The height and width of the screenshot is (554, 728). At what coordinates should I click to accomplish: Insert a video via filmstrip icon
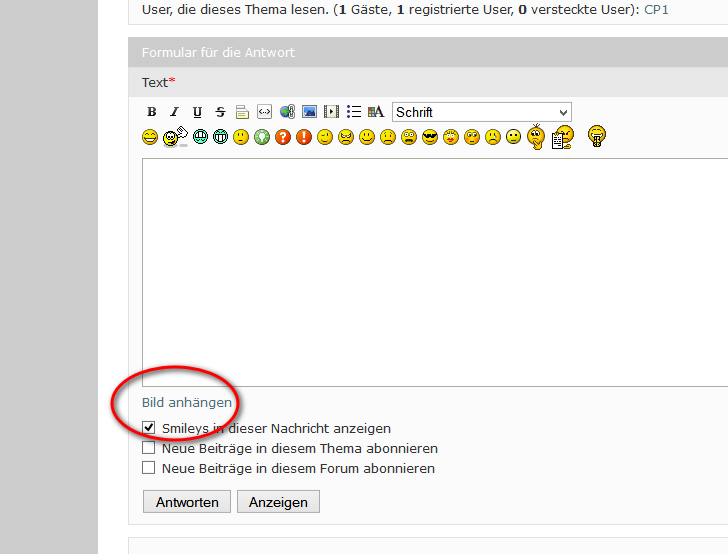[x=332, y=112]
